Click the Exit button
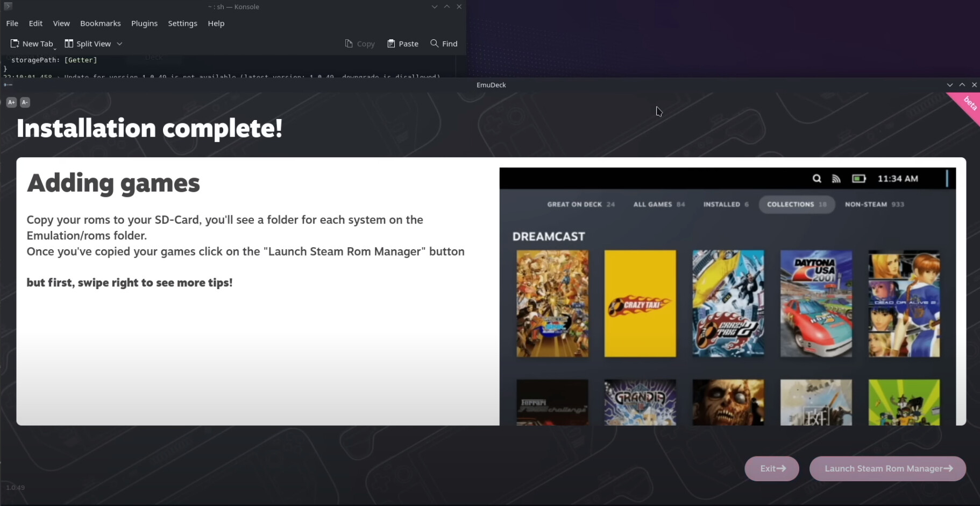This screenshot has width=980, height=506. pos(772,468)
